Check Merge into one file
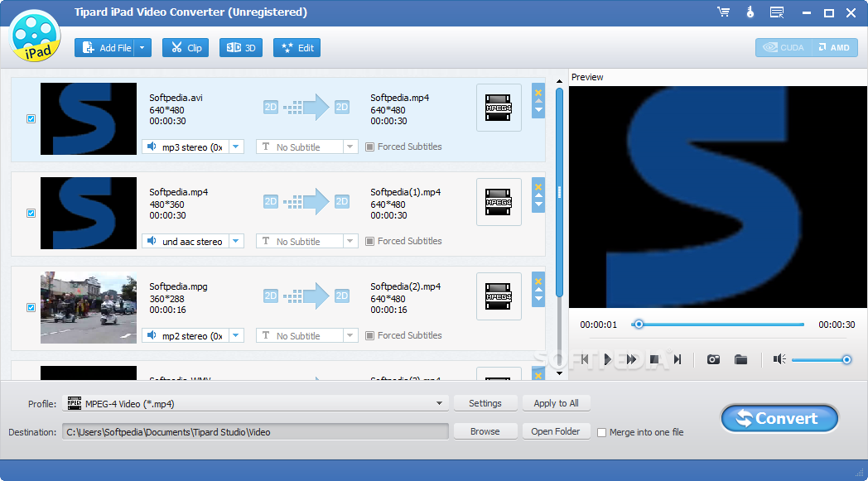Screen dimensions: 868x481 tap(602, 432)
